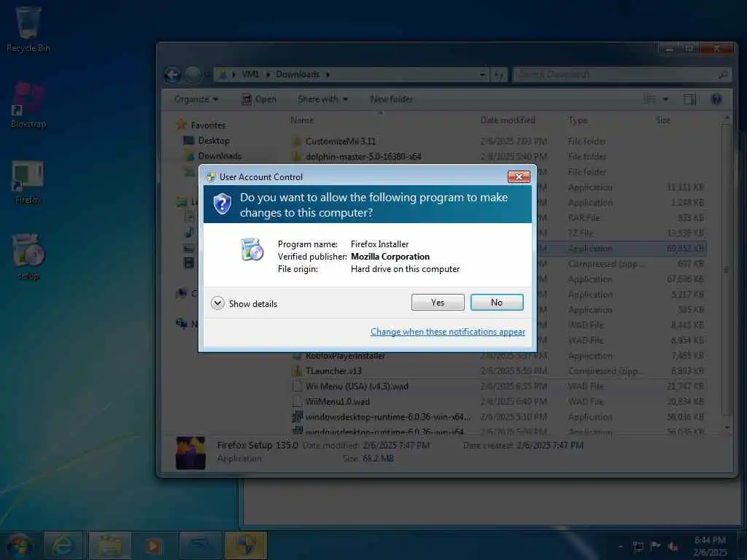Click the 69,852 KB size cell
Screen dimensions: 747x560
(x=685, y=248)
